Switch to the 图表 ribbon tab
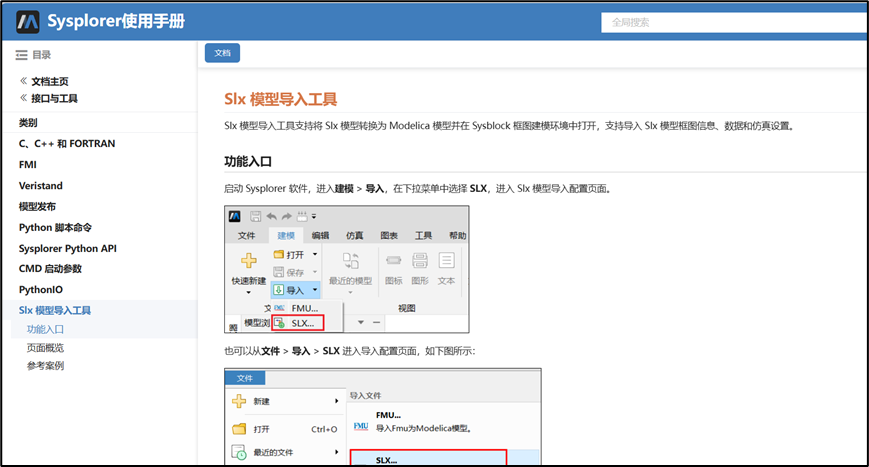The height and width of the screenshot is (467, 869). (389, 235)
